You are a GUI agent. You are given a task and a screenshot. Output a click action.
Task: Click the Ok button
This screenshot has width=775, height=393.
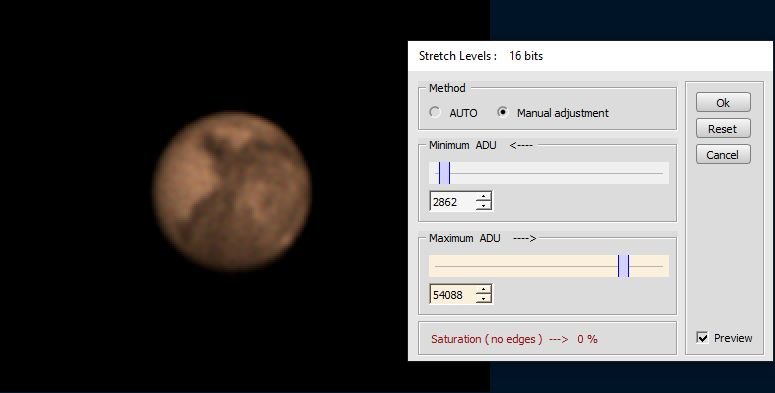(x=723, y=103)
